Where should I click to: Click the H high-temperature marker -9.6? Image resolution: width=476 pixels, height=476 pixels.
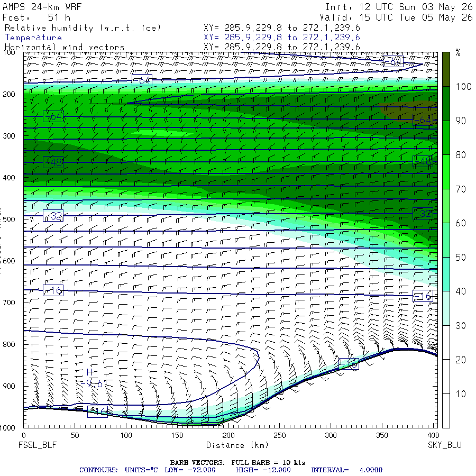pyautogui.click(x=91, y=378)
